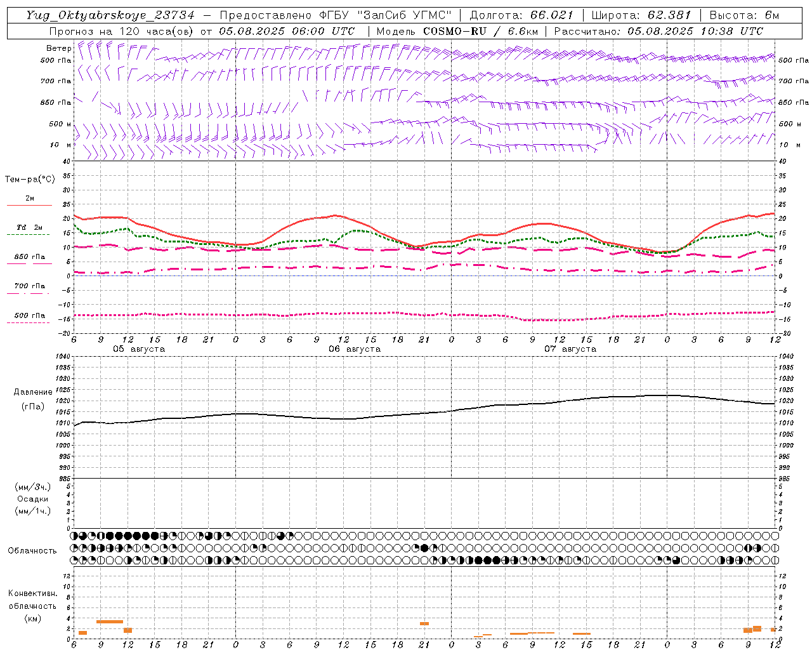Click the 'Конвективн.' convective cloud label
Viewport: 812px width, 650px height.
tap(32, 594)
